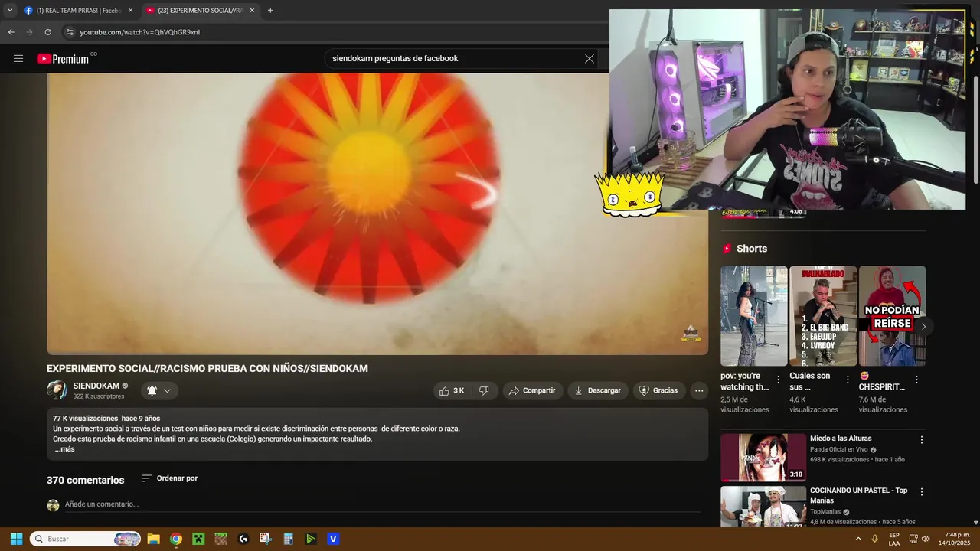Image resolution: width=980 pixels, height=551 pixels.
Task: Open options for 'Cuáles son sus' short
Action: coord(848,380)
